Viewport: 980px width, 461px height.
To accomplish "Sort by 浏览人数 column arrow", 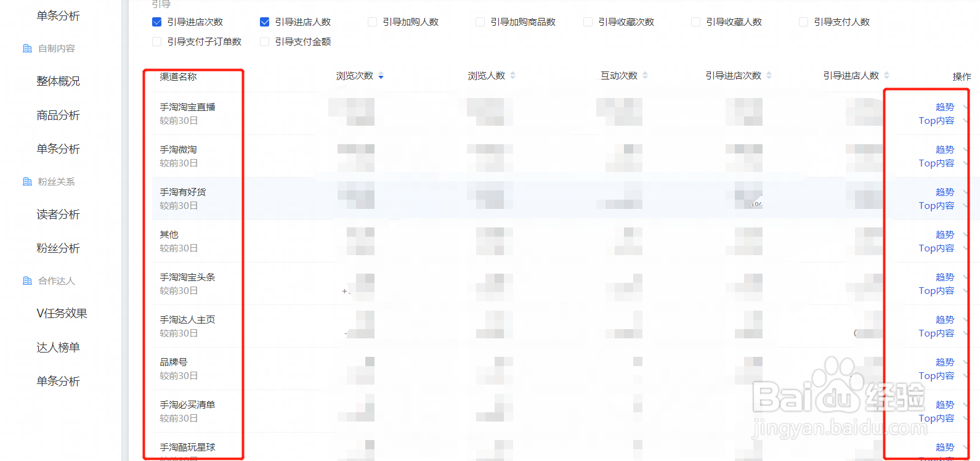I will click(513, 76).
